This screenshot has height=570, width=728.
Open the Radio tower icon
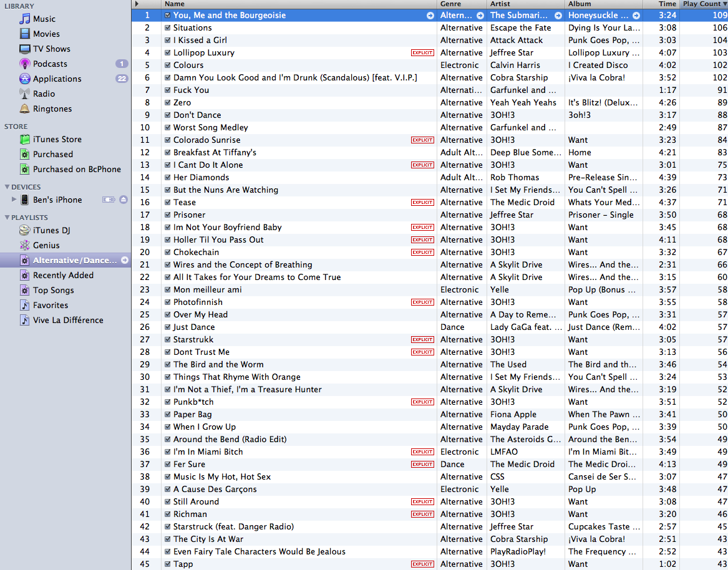click(x=24, y=94)
